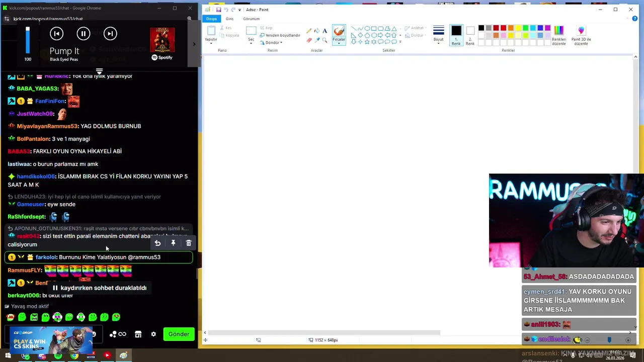Click the Yeniden boyutlandır resize tool
The image size is (644, 362).
(280, 35)
